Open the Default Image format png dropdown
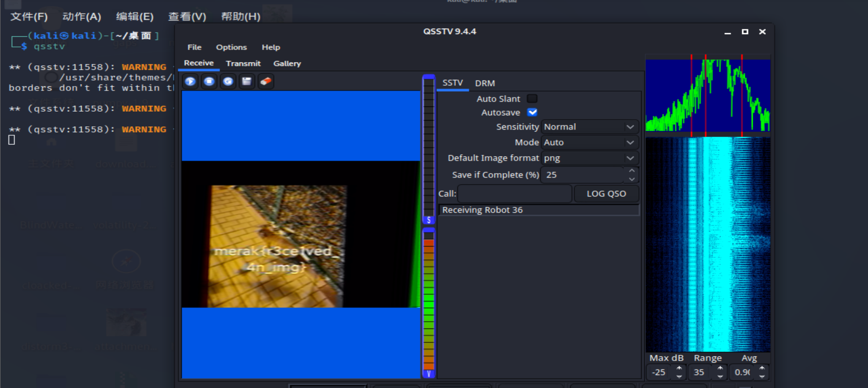This screenshot has width=868, height=388. click(x=590, y=158)
